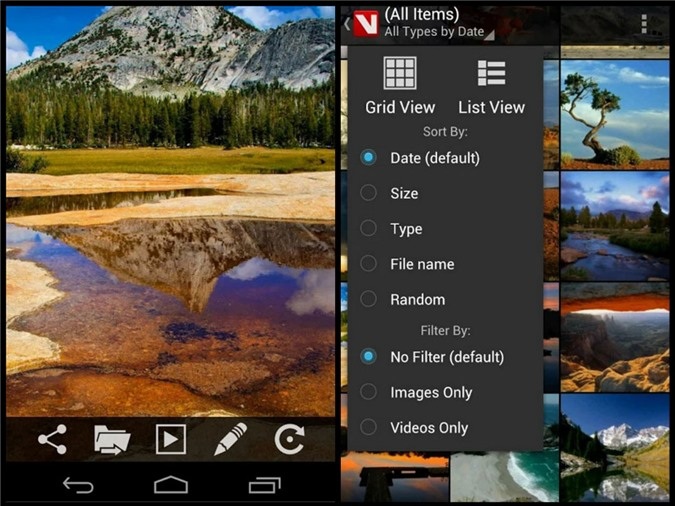Filter by Videos Only
Image resolution: width=675 pixels, height=506 pixels.
point(445,427)
